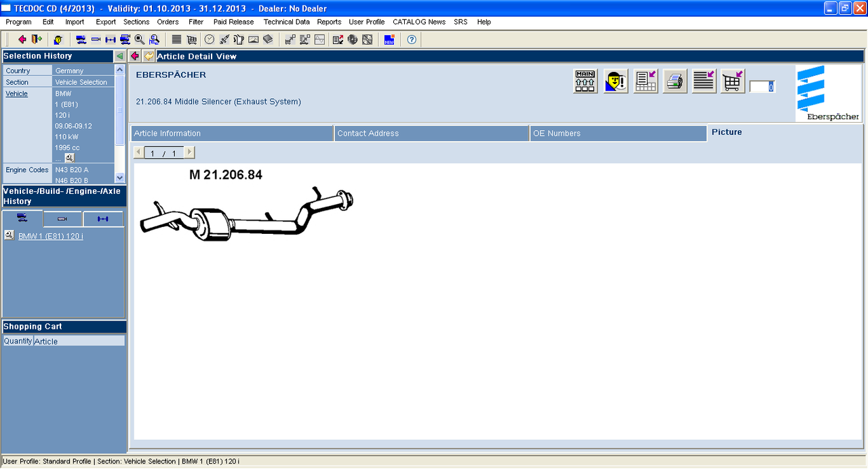The image size is (868, 469).
Task: Click wrench icon beside BMW 1 (E81) 120 i
Action: click(9, 235)
